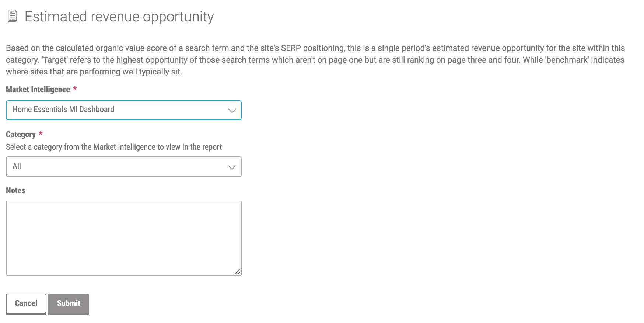
Task: Click the Cancel button
Action: (x=26, y=303)
